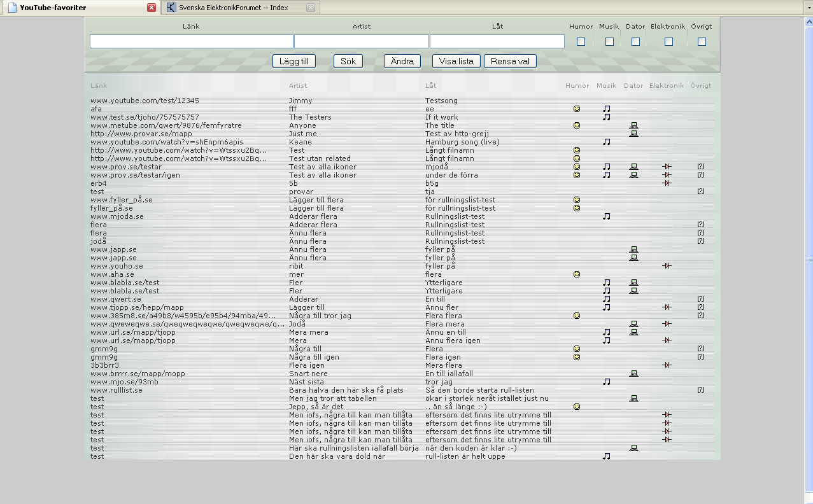813x504 pixels.
Task: Click the smiley icon in the Test utan related row
Action: click(x=577, y=158)
